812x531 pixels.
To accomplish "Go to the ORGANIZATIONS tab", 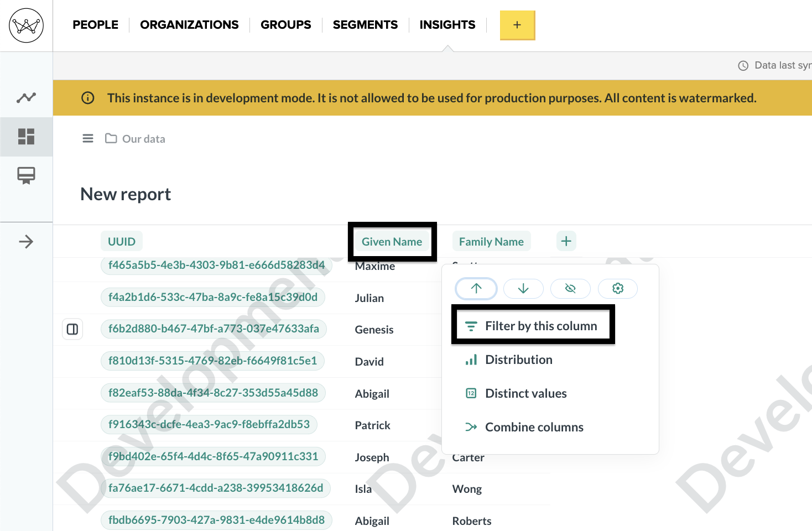I will 189,25.
